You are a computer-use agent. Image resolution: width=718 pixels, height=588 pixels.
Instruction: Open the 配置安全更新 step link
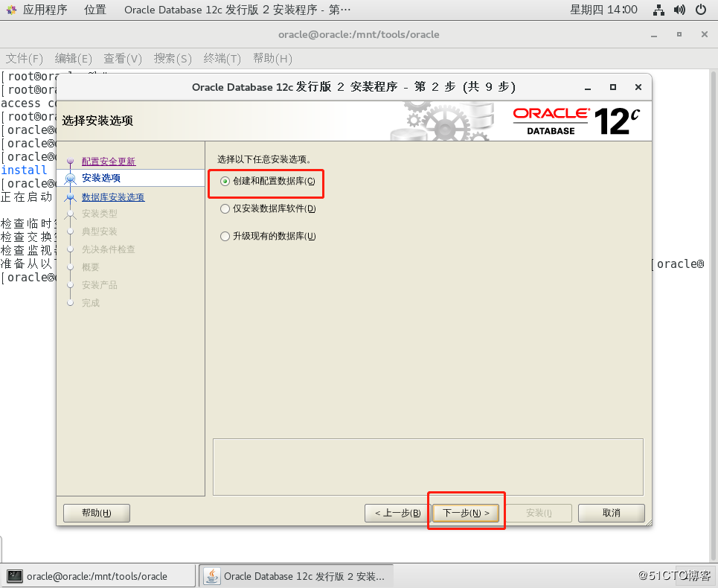[109, 162]
